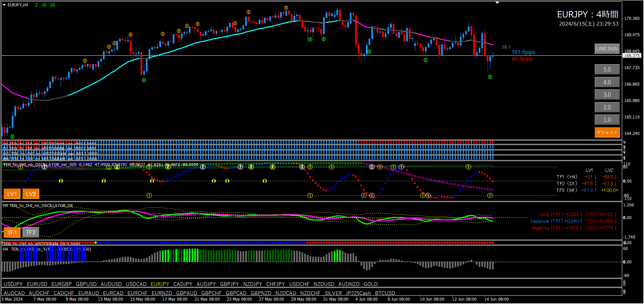Screen dimensions: 644x304
Task: Click the orange デフォルト (default) button
Action: [x=607, y=132]
